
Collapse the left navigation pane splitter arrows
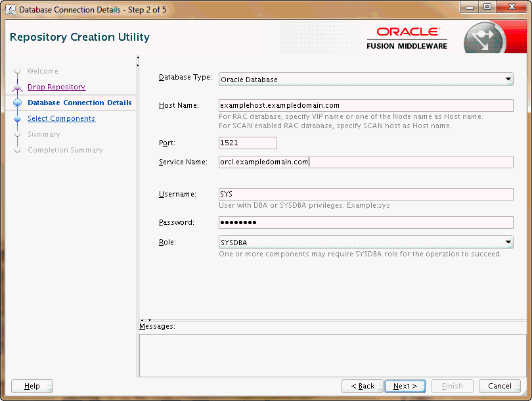pos(138,61)
